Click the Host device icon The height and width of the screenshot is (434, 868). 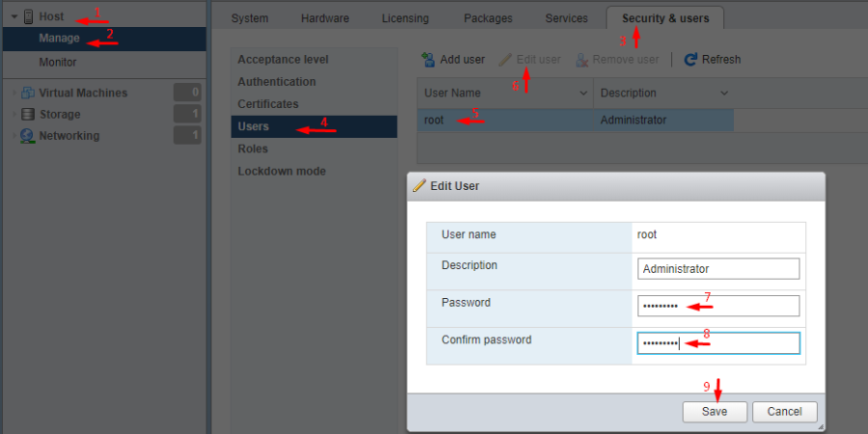(x=28, y=16)
